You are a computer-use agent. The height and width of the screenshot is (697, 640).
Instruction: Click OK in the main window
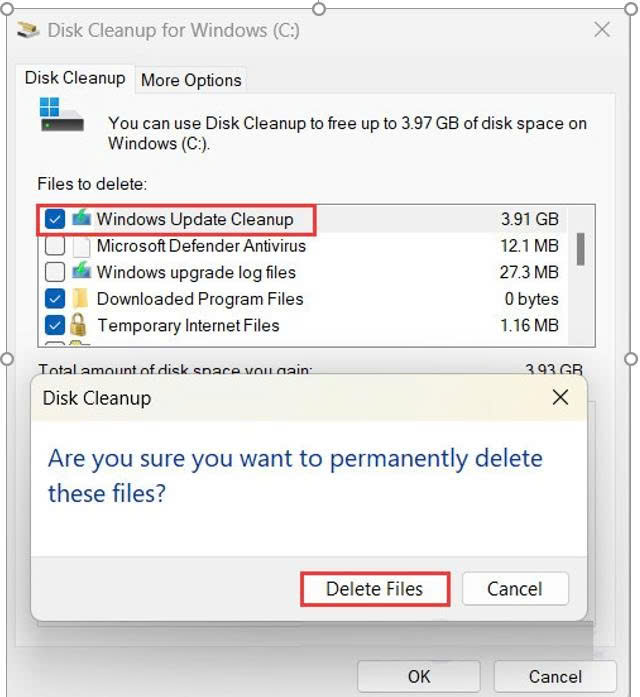click(x=419, y=676)
